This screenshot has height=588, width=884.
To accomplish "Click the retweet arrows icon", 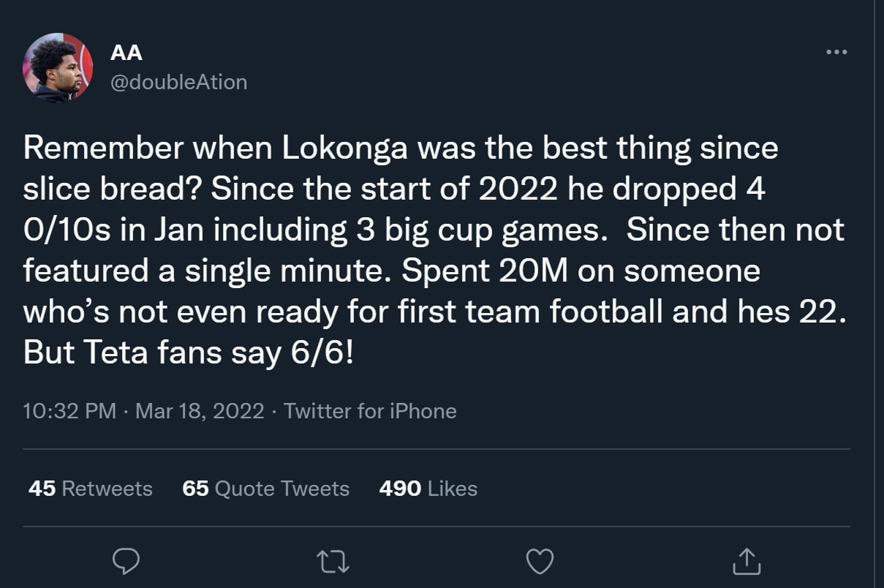I will (333, 561).
